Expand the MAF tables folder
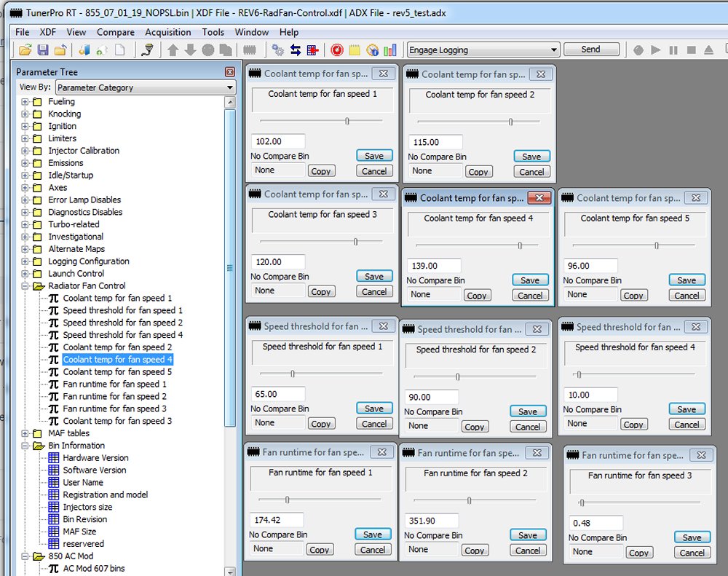Screen dimensions: 728x576 click(25, 433)
